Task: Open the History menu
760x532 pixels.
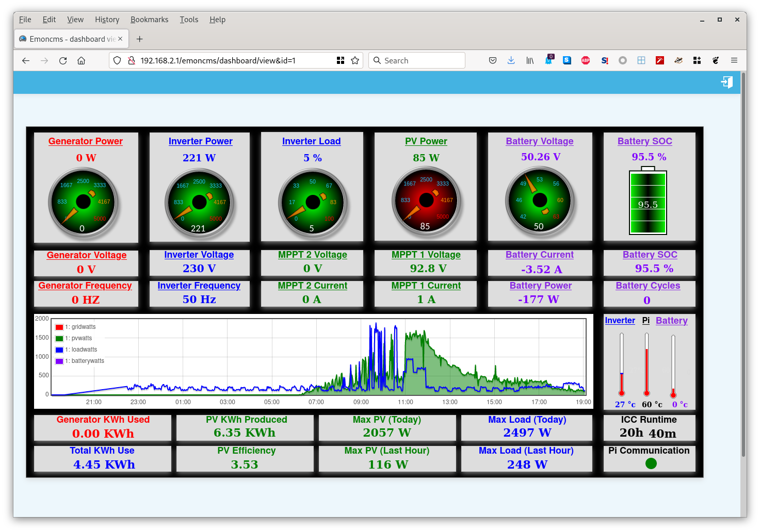Action: pyautogui.click(x=107, y=20)
